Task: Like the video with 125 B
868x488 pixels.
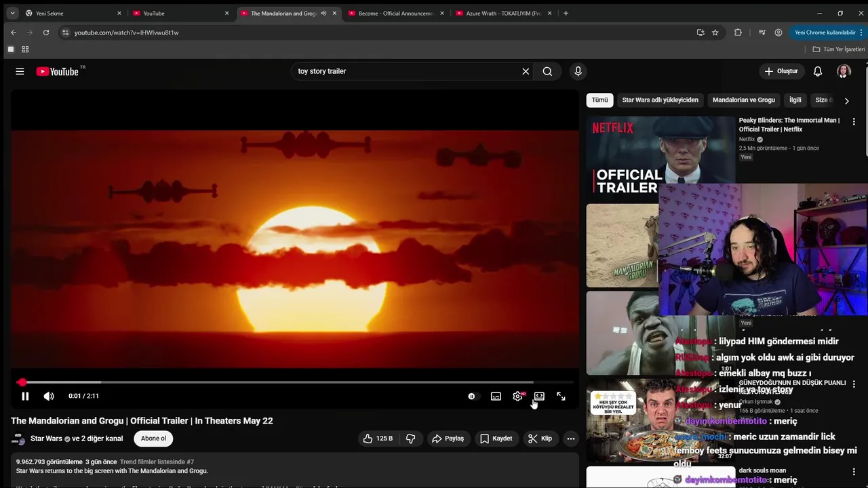Action: click(x=378, y=439)
